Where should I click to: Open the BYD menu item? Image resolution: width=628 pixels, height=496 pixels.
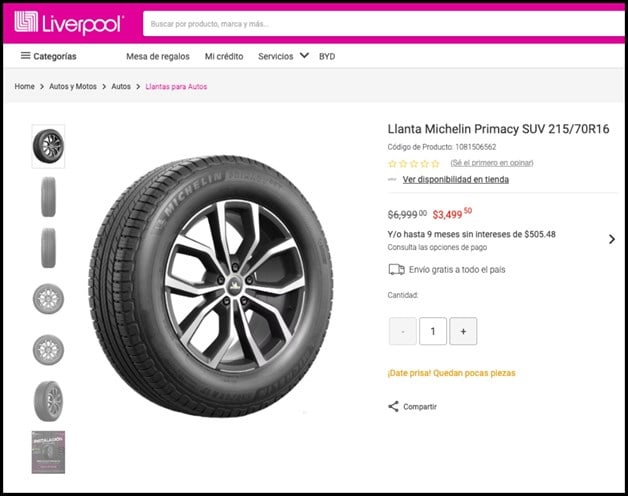pos(327,56)
